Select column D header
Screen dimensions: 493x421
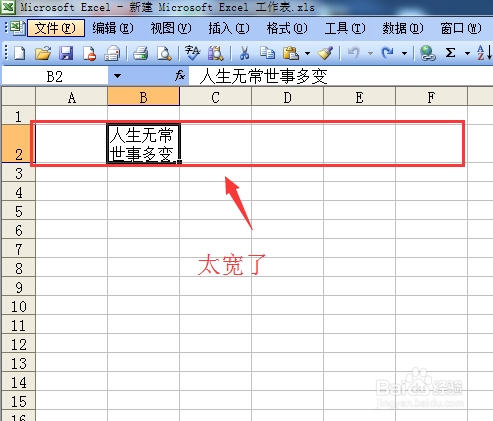[x=287, y=97]
